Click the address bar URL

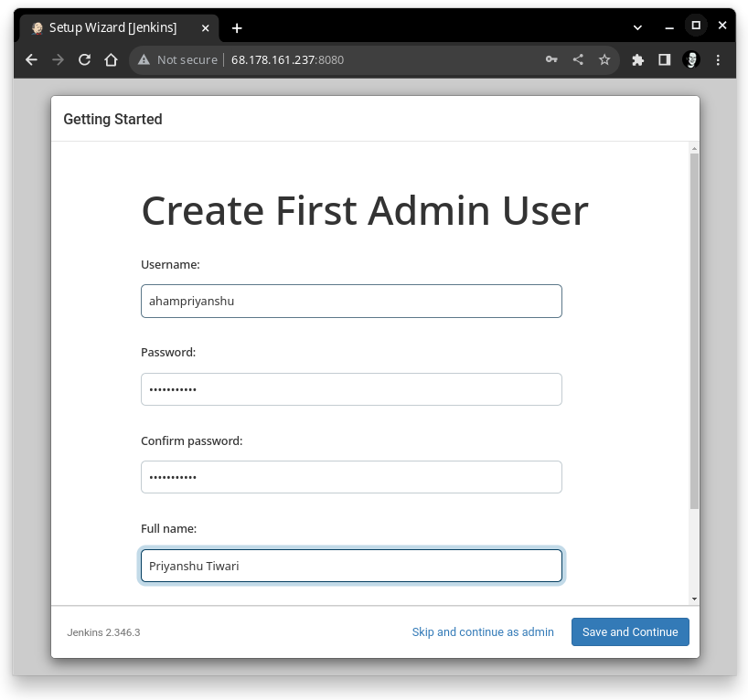[287, 59]
